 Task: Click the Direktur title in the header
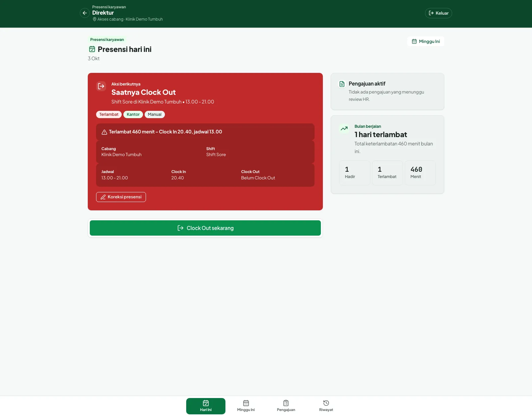point(103,13)
